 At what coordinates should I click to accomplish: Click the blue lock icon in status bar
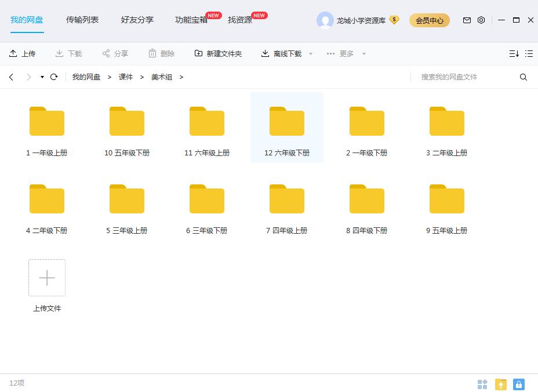pos(519,384)
